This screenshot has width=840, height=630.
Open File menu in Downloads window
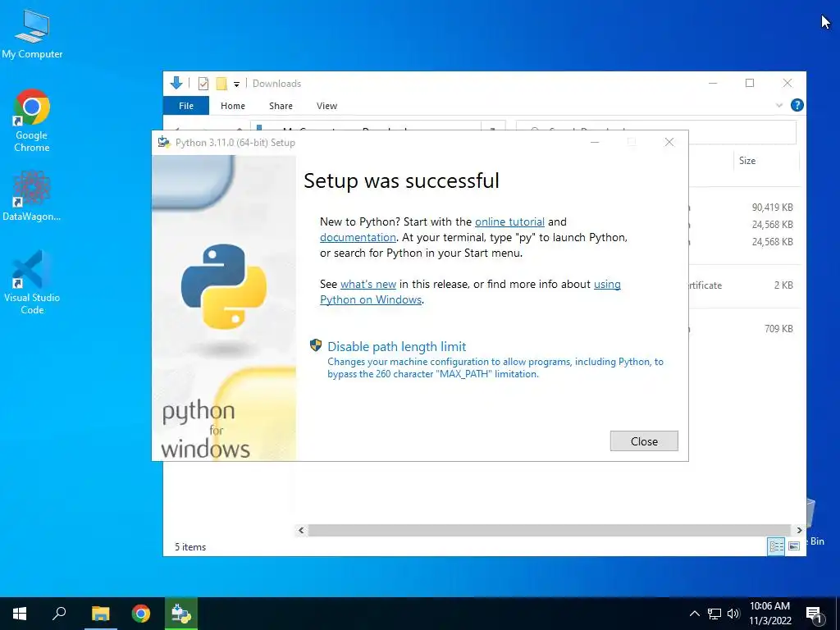coord(186,106)
